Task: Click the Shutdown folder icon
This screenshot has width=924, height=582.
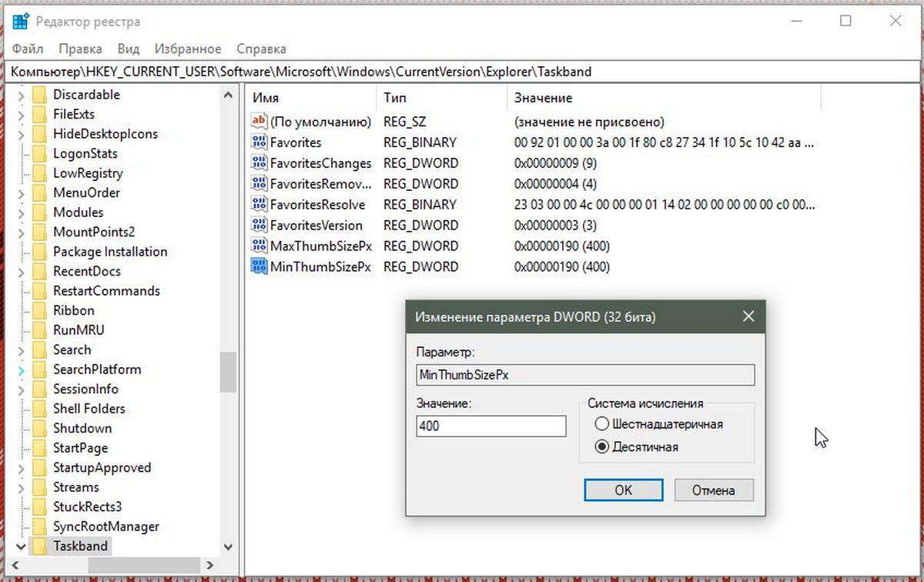Action: [x=39, y=428]
